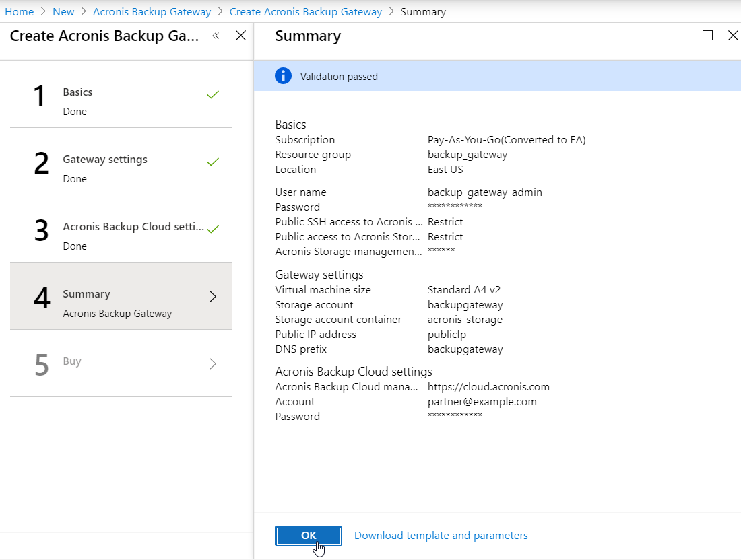Click the Summary blade title
The height and width of the screenshot is (560, 741).
[x=308, y=36]
